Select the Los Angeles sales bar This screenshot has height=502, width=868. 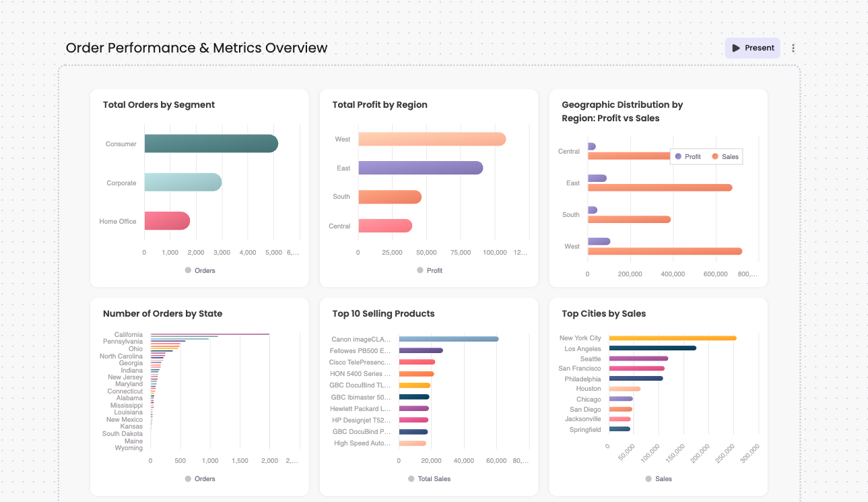(652, 348)
